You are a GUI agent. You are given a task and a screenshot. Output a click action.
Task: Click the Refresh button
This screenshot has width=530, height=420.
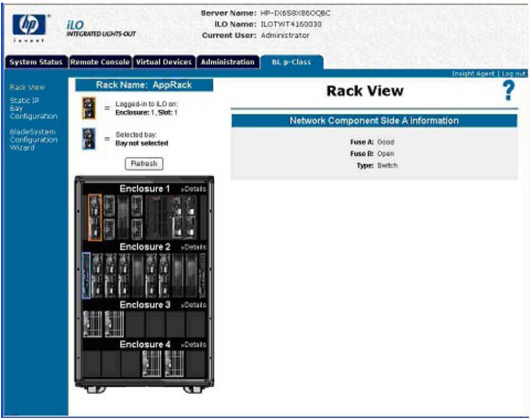point(144,164)
